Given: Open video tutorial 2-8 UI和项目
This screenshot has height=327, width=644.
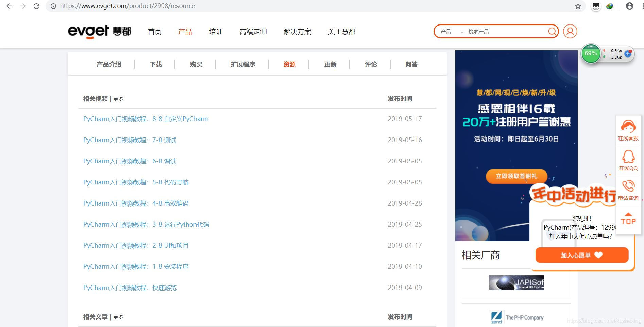Looking at the screenshot, I should 136,245.
